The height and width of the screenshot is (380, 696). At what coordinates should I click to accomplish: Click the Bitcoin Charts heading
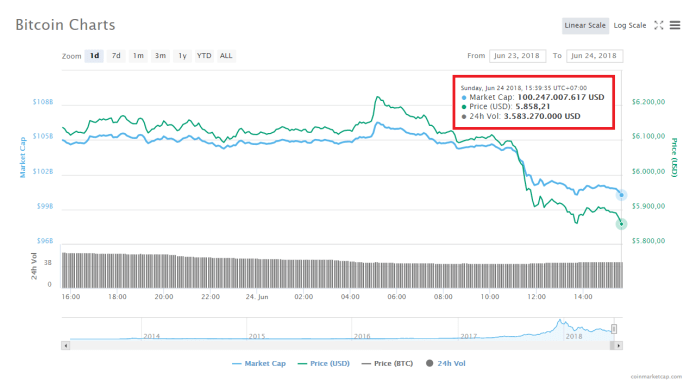(65, 25)
